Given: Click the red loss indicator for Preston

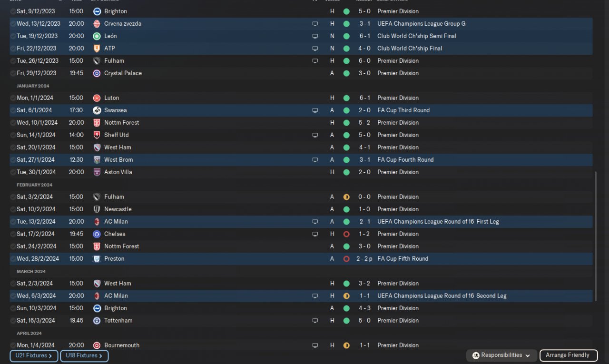Looking at the screenshot, I should click(346, 259).
